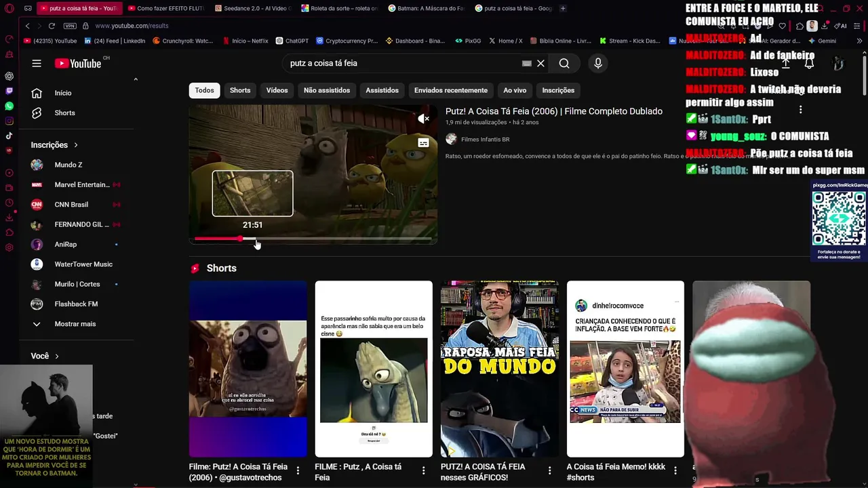The image size is (868, 488).
Task: Open Putz! A Coisa Tá Feia (2006) video title
Action: pyautogui.click(x=554, y=111)
